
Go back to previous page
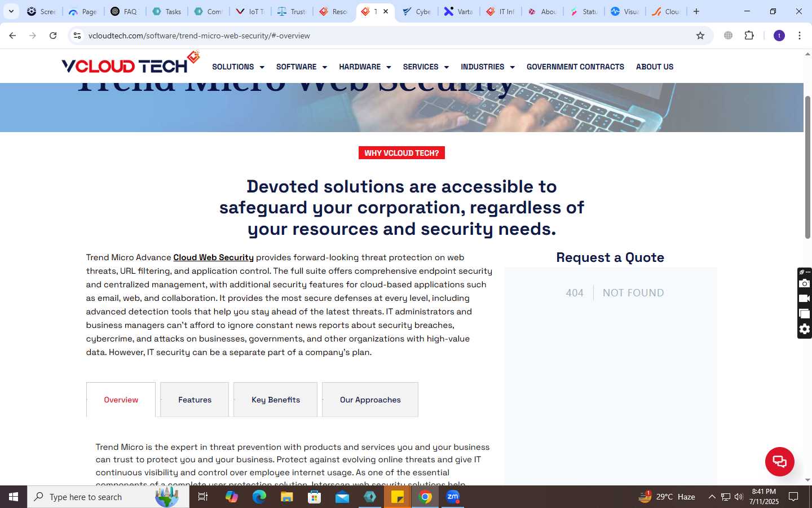[x=12, y=36]
